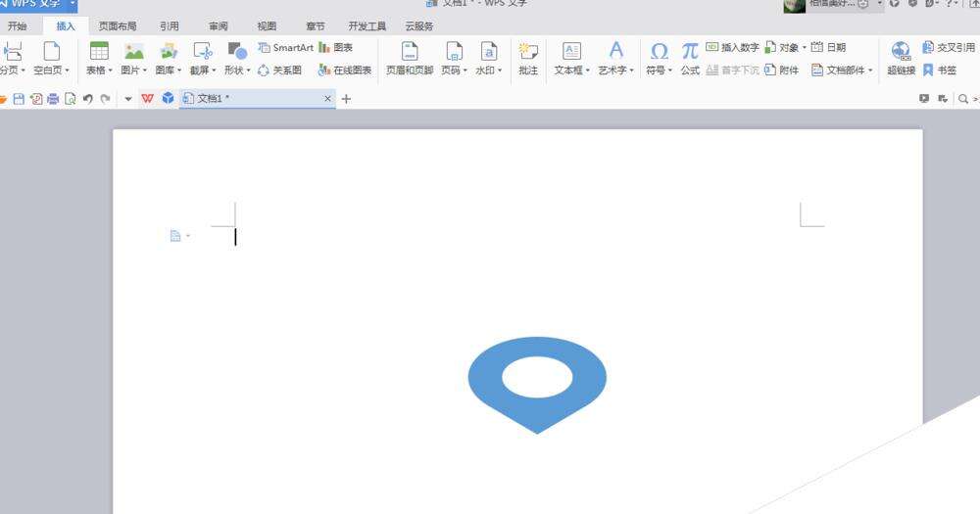The image size is (980, 514).
Task: Expand the 形状 dropdown arrow
Action: tap(248, 70)
